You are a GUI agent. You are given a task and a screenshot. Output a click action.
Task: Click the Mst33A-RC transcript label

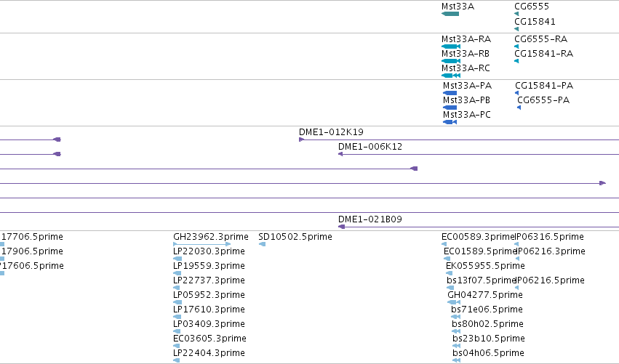click(466, 68)
